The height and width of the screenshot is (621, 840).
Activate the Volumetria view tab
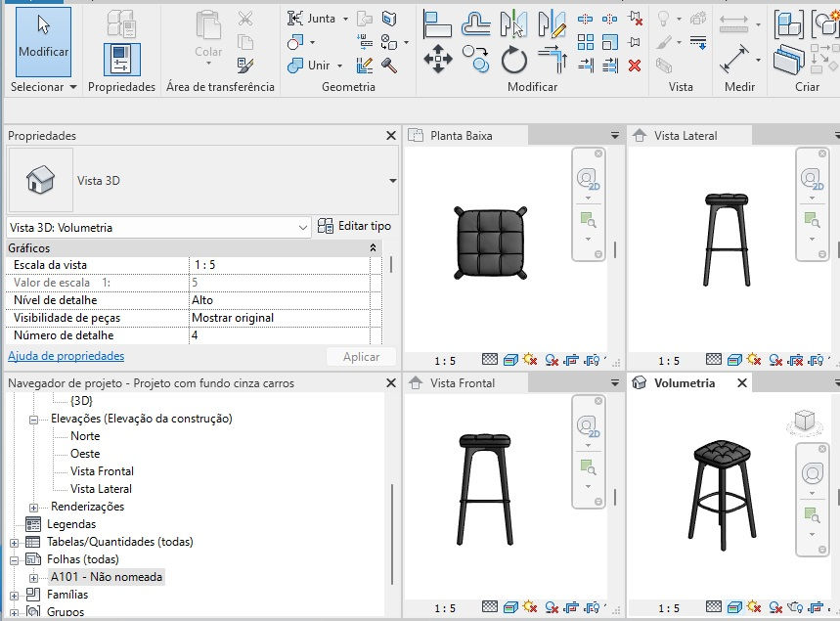(685, 383)
